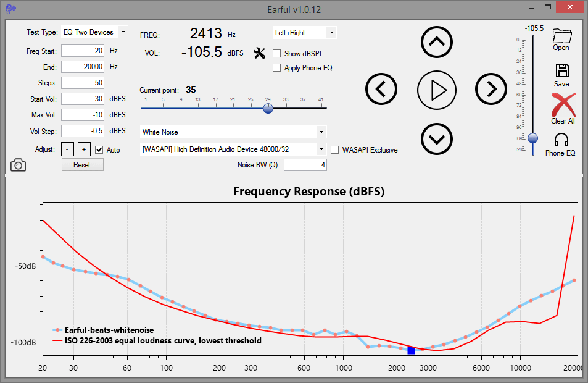
Task: Click the red Clear All icon
Action: tap(563, 105)
